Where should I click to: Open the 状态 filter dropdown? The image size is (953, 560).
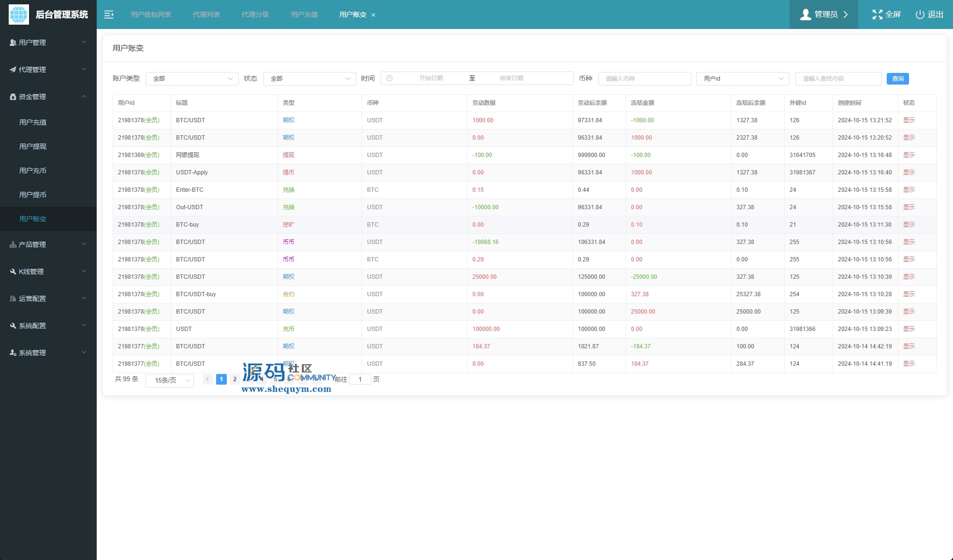(309, 78)
